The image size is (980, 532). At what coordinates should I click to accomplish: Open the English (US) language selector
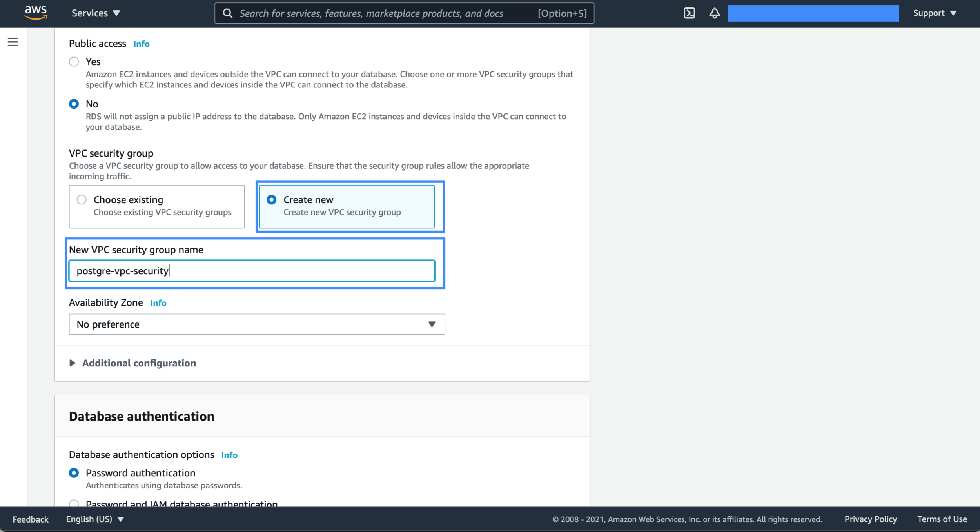click(x=94, y=519)
